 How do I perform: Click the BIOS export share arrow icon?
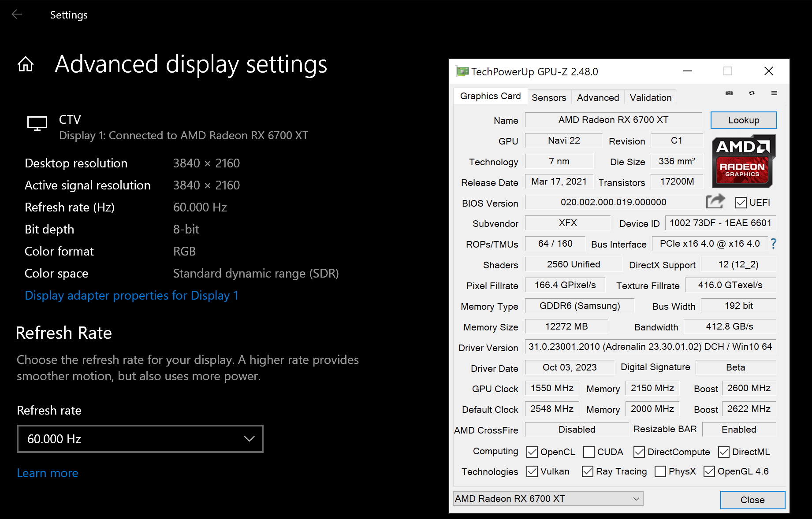715,201
